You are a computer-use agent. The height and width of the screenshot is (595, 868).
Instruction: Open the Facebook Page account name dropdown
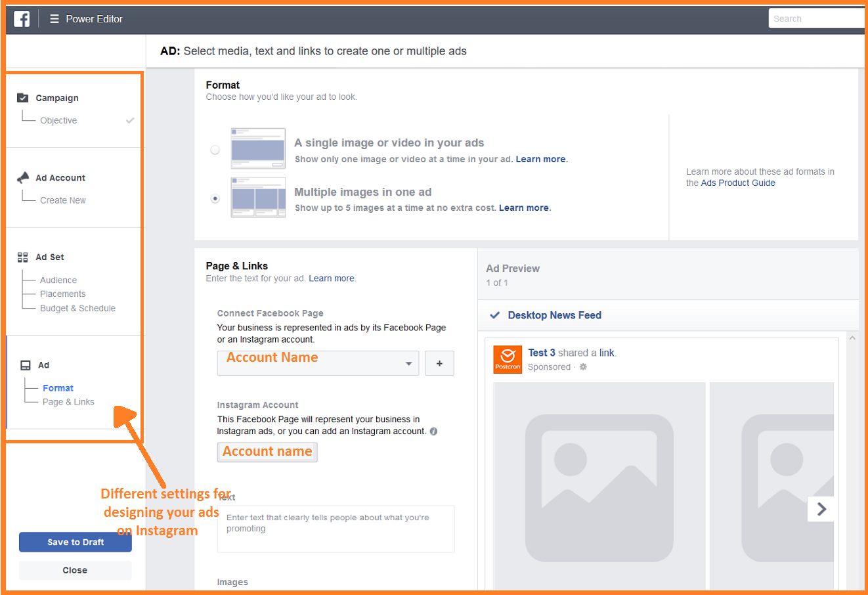tap(318, 363)
